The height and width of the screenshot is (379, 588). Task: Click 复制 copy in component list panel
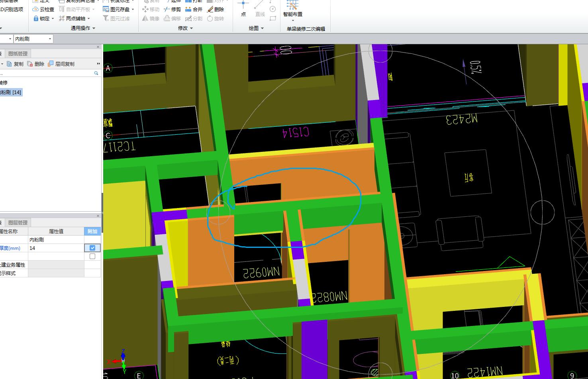pyautogui.click(x=15, y=64)
